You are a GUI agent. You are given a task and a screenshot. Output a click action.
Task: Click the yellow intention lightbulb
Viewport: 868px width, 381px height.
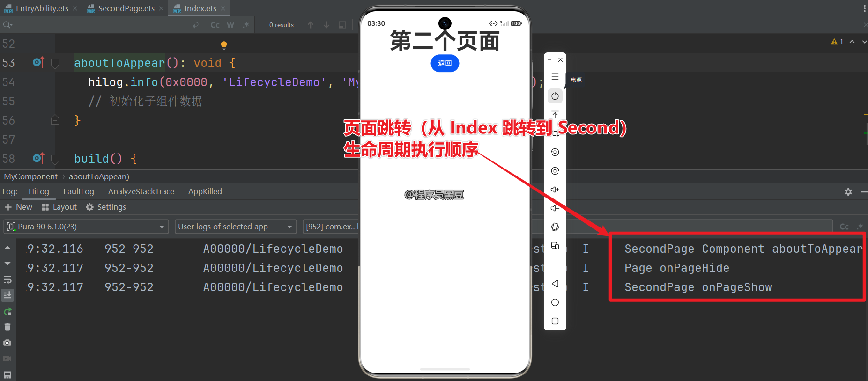coord(224,45)
